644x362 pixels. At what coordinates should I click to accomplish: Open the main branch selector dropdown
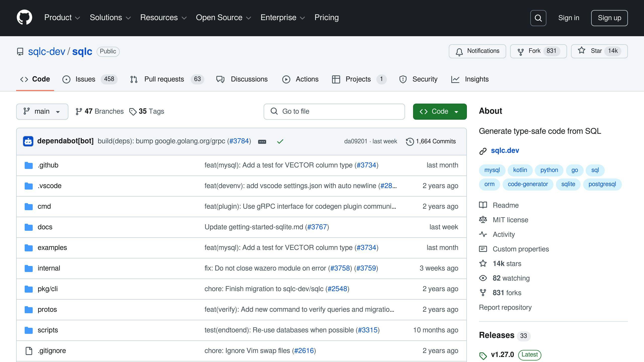coord(42,112)
